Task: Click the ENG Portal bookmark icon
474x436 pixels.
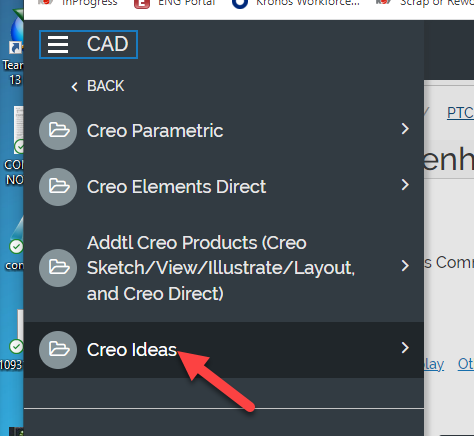Action: [x=142, y=3]
